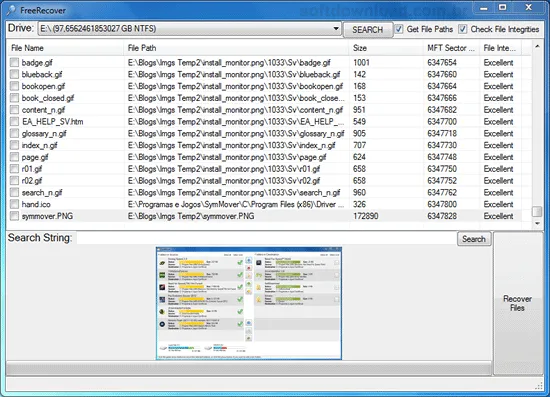Tick the checkbox for blueback.gif
The width and height of the screenshot is (550, 397).
14,74
